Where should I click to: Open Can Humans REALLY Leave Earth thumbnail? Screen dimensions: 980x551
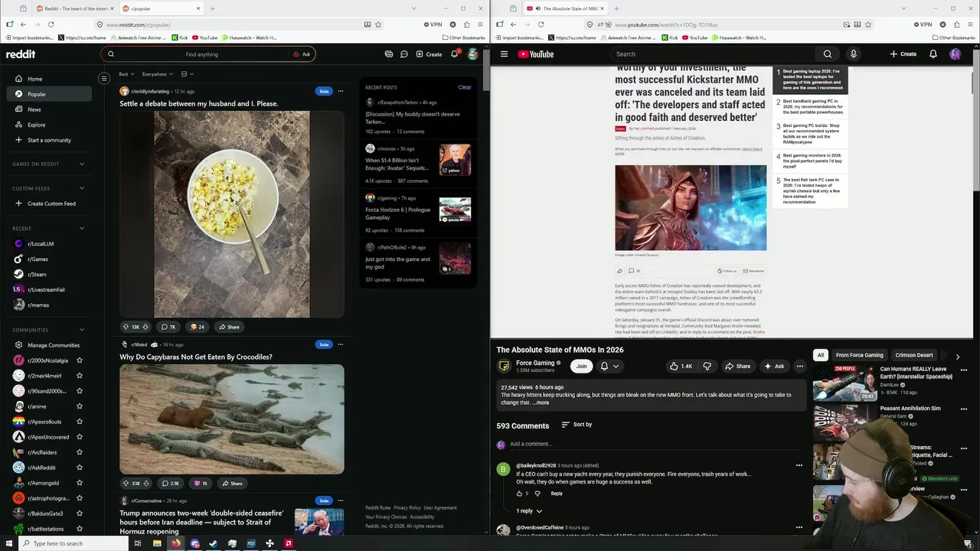coord(844,384)
